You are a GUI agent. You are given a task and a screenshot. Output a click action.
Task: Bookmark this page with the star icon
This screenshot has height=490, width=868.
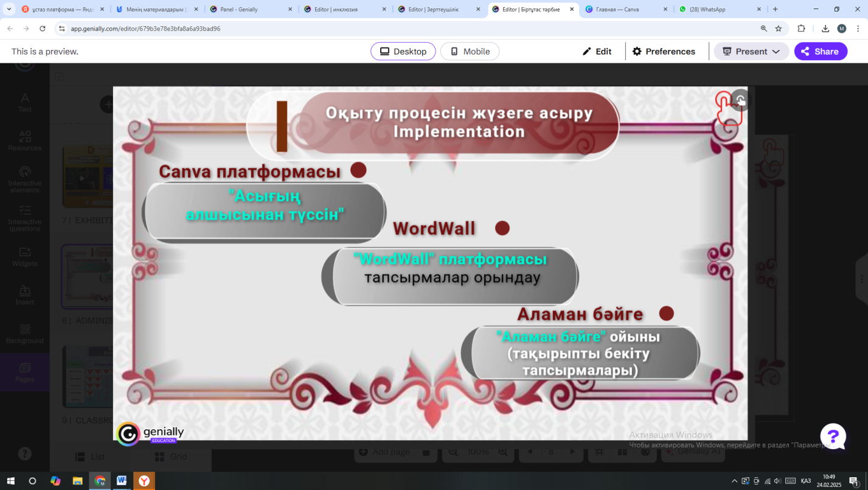coord(779,29)
